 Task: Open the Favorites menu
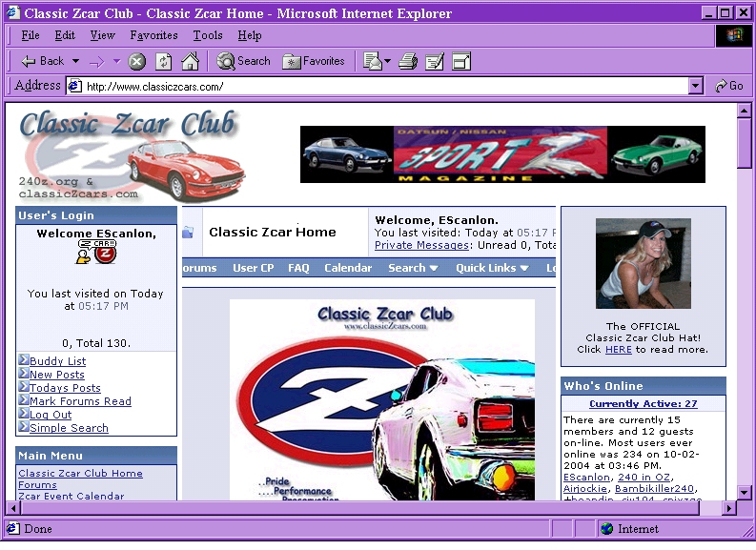[x=153, y=35]
